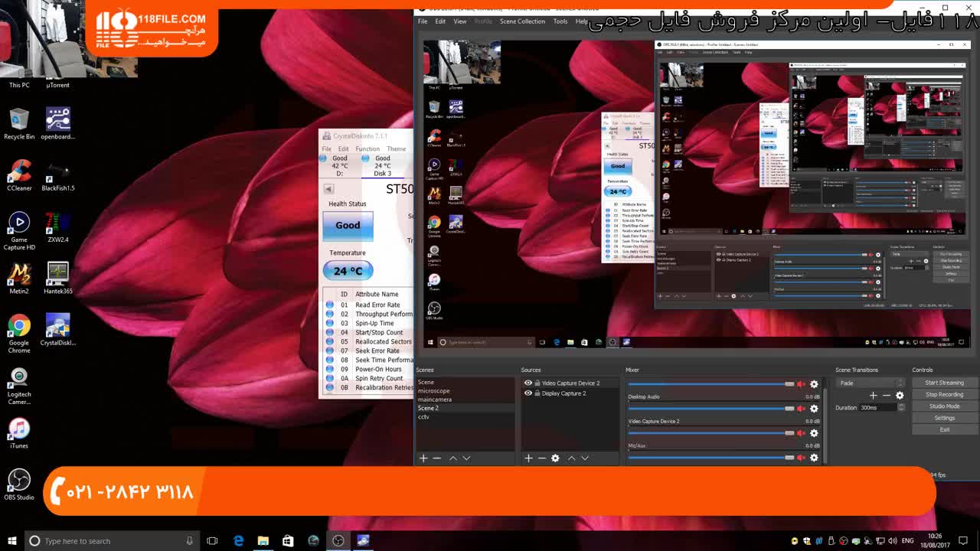Click the Stop Recording button

click(944, 394)
